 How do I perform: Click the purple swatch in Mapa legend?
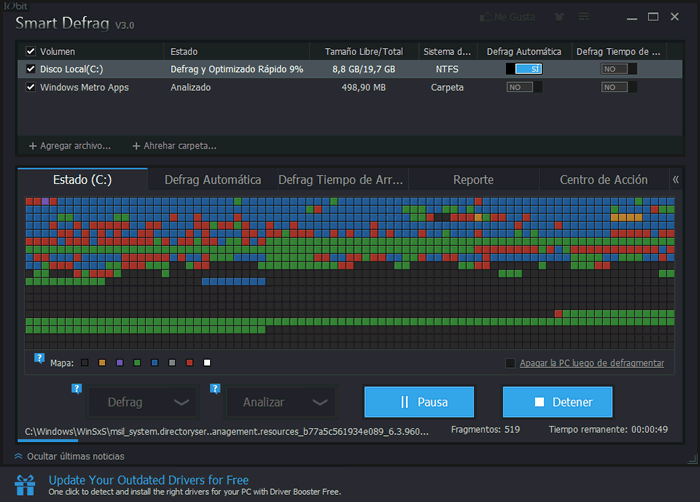pos(120,363)
